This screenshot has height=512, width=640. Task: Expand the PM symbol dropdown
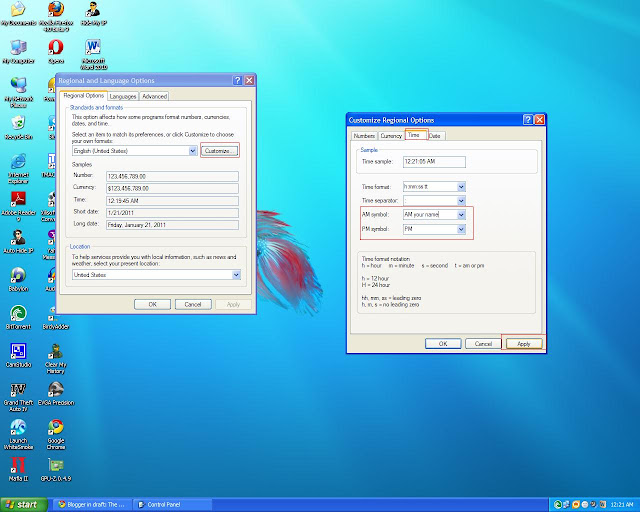[x=461, y=229]
